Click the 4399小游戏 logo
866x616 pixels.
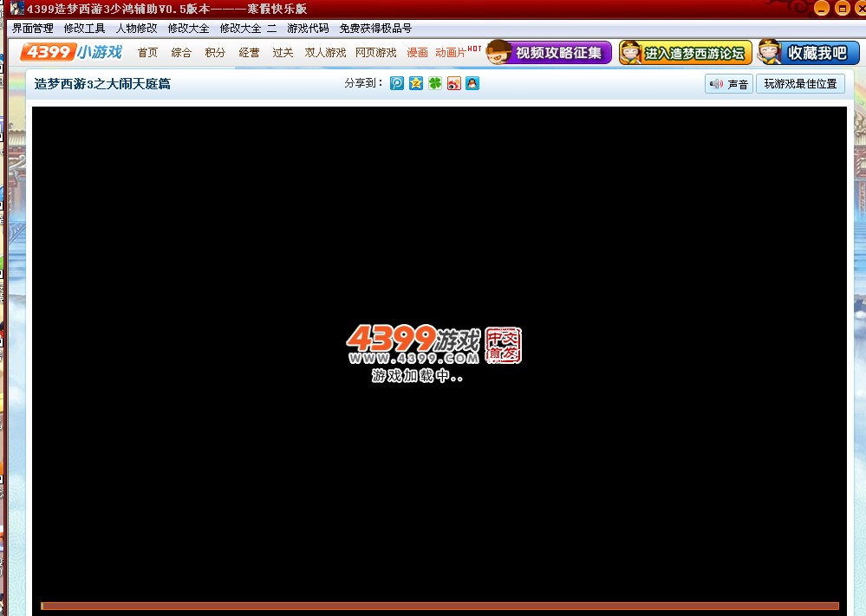pos(71,52)
